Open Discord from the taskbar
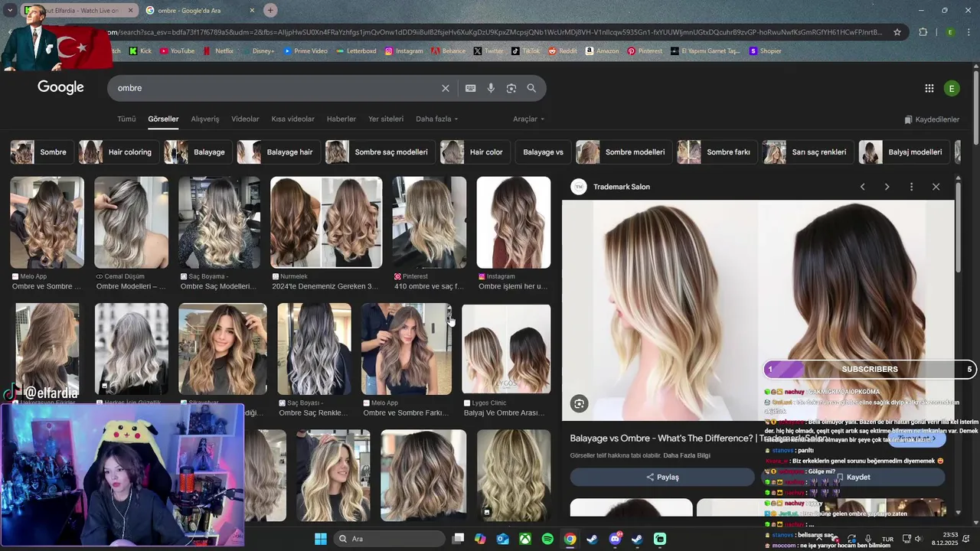The height and width of the screenshot is (551, 980). [x=615, y=539]
